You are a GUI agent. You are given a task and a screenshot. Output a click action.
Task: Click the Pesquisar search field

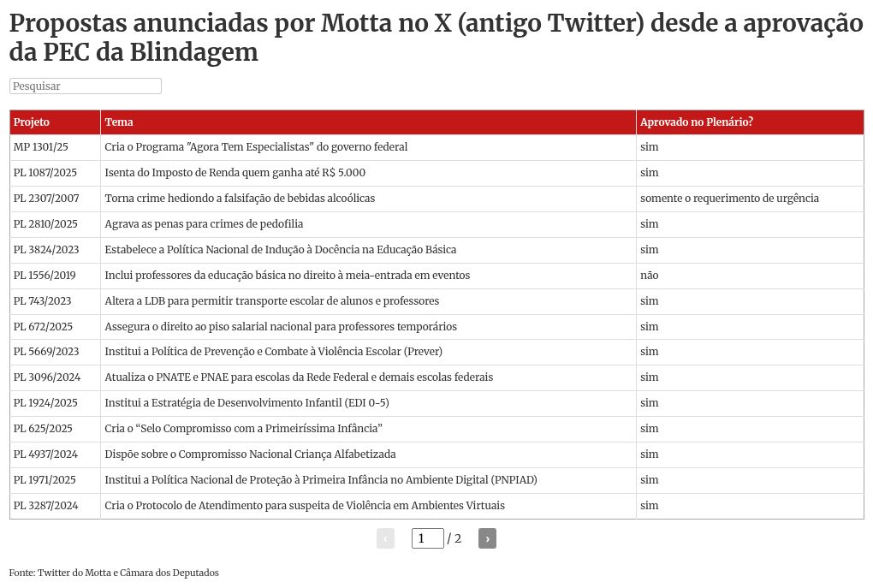(x=85, y=86)
